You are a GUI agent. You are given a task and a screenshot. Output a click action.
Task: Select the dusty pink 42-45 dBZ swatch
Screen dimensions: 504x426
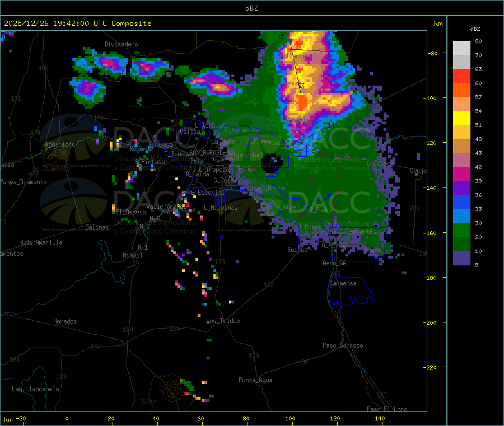coord(461,160)
